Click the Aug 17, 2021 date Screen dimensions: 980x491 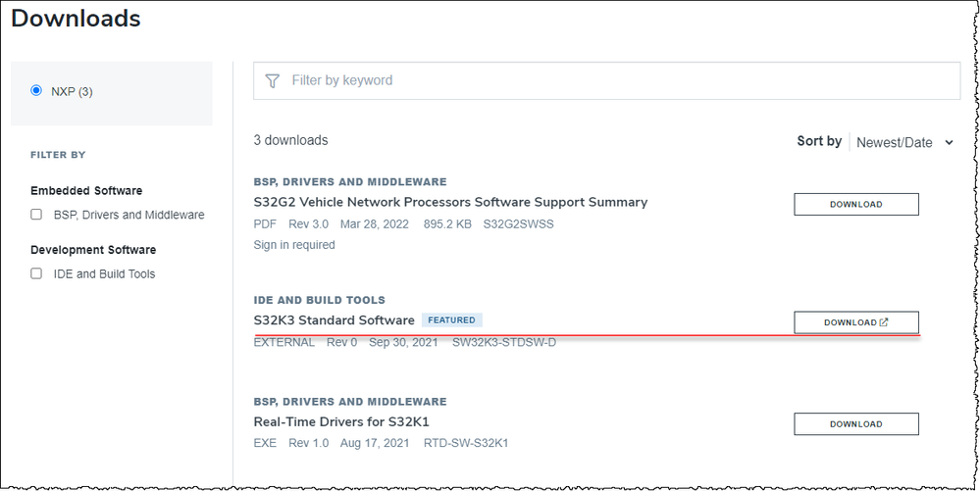(x=375, y=443)
